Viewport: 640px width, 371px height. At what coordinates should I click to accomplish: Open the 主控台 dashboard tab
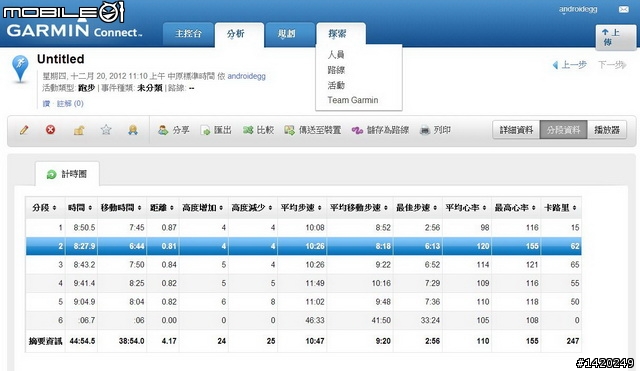click(188, 34)
